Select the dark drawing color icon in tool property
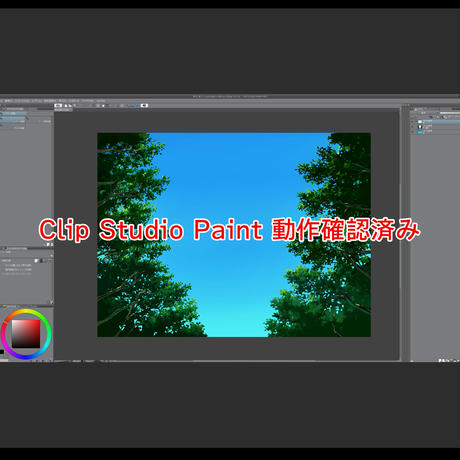The width and height of the screenshot is (460, 460). [41, 261]
